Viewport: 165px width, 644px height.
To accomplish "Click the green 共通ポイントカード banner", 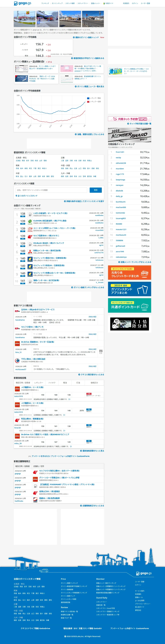I will coord(130,305).
